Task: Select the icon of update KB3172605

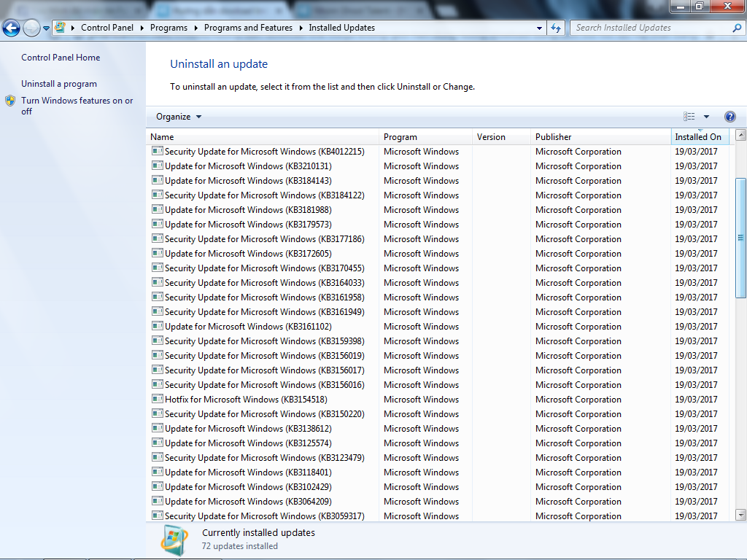Action: [x=158, y=253]
